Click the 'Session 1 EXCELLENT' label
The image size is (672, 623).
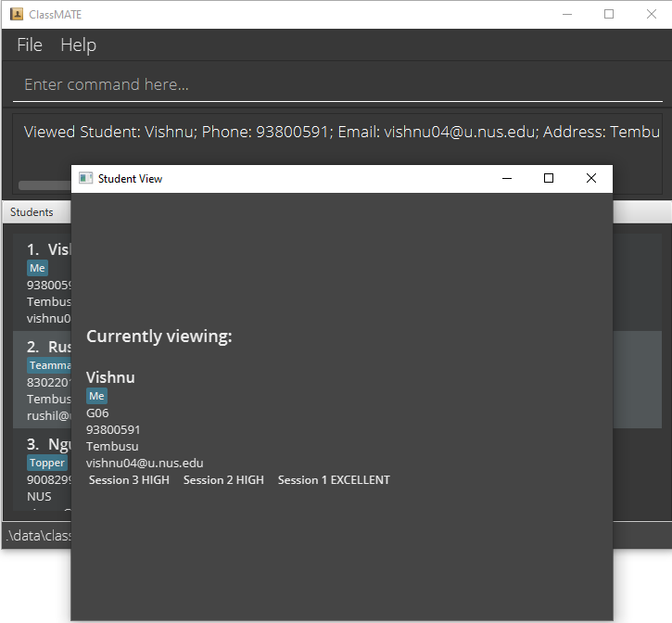click(x=334, y=480)
